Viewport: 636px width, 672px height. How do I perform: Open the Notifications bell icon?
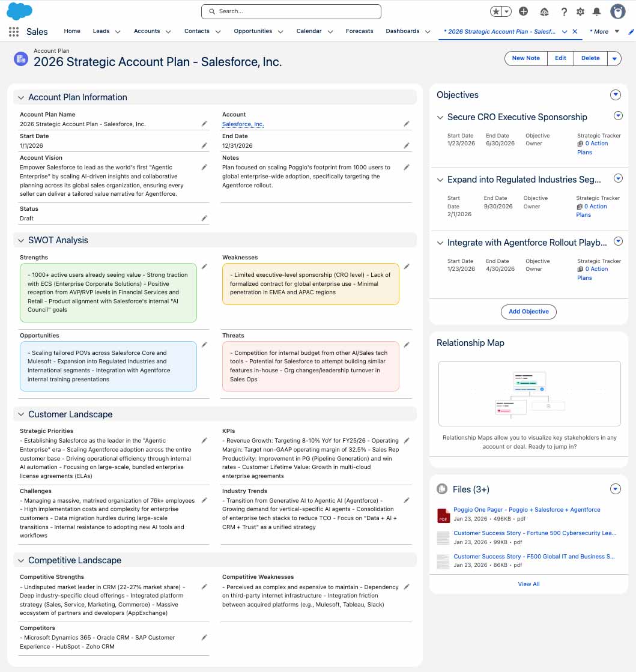(x=596, y=12)
